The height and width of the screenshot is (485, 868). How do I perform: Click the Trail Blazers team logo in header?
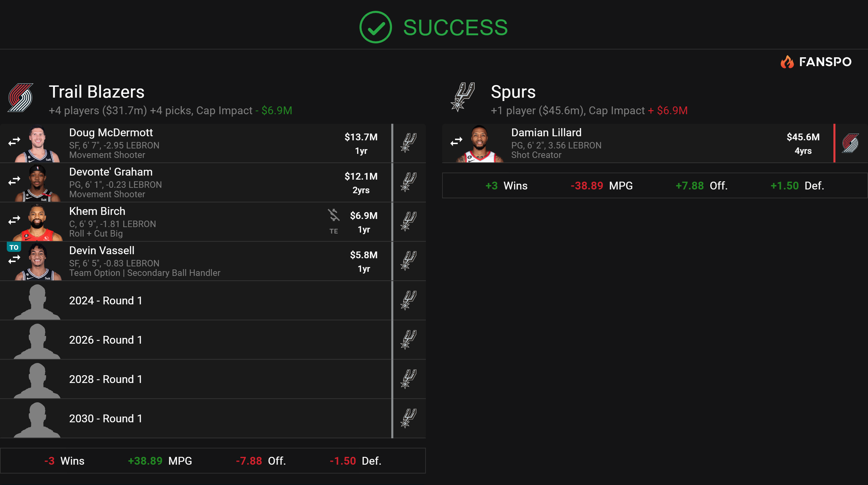pos(20,98)
